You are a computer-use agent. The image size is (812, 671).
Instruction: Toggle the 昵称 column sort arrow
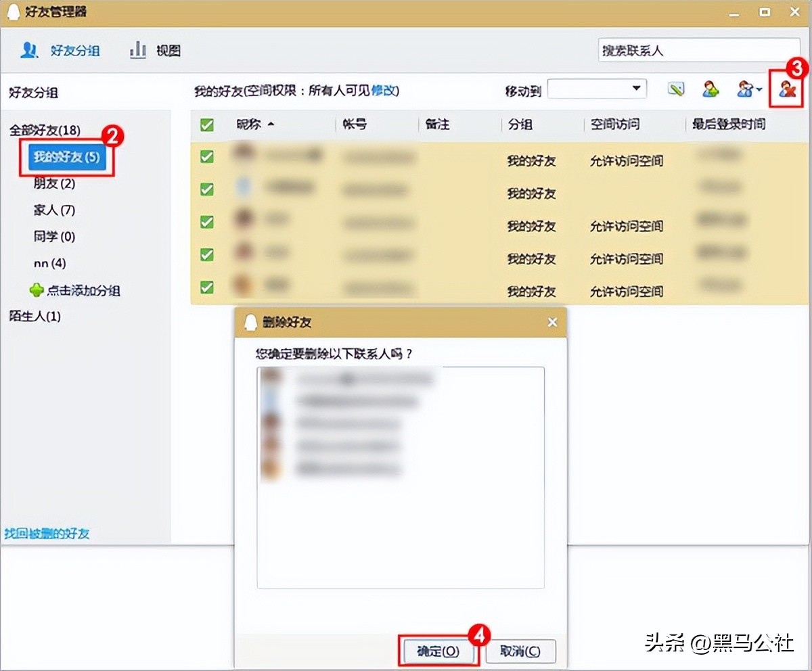pos(272,124)
